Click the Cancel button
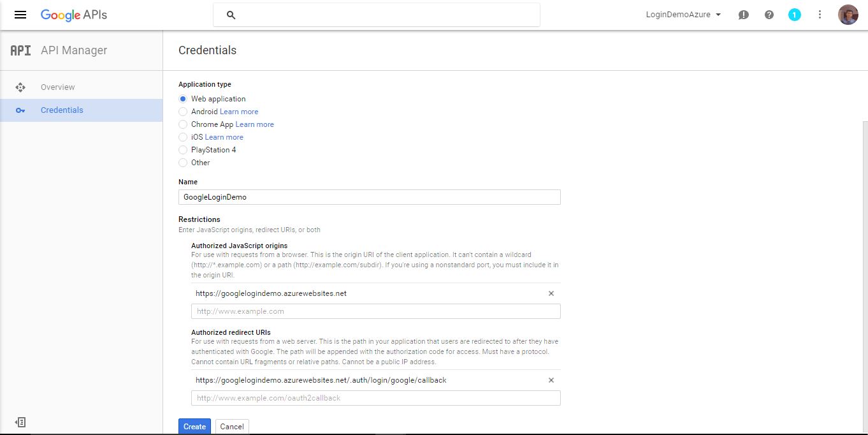Image resolution: width=868 pixels, height=435 pixels. (x=232, y=427)
